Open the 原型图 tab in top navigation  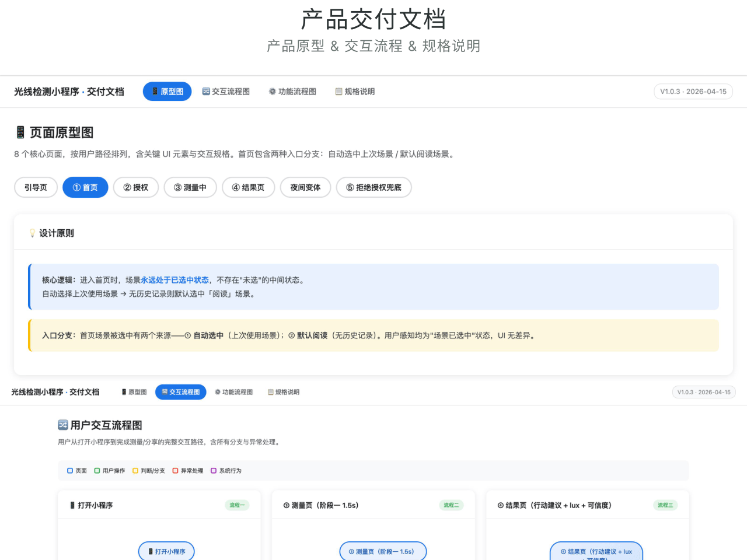(167, 92)
